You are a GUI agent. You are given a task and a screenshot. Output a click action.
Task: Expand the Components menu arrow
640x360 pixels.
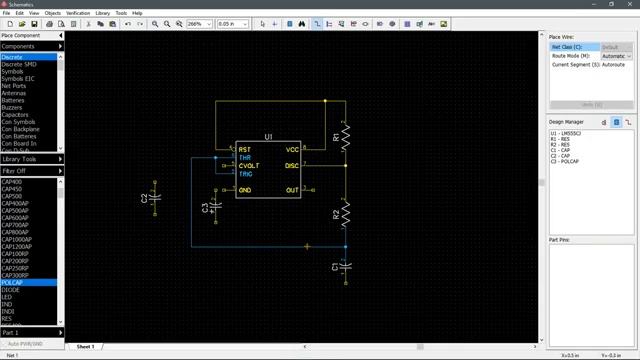click(x=60, y=46)
